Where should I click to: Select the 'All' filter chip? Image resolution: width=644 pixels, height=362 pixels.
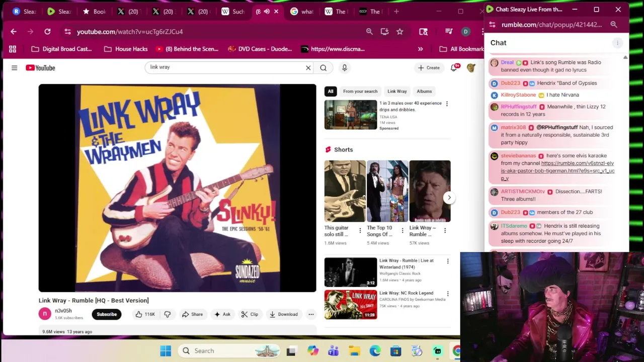tap(331, 92)
